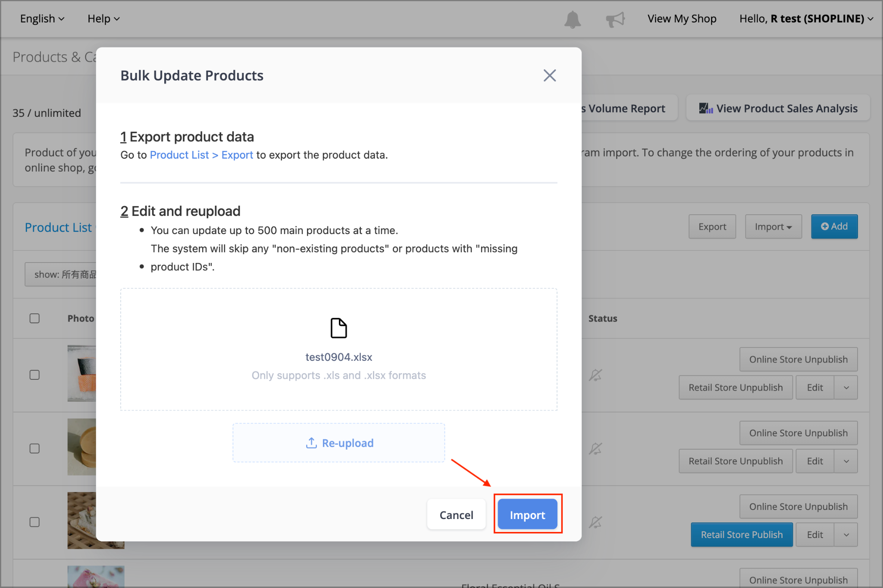Follow the Product List > Export link
This screenshot has height=588, width=883.
click(201, 155)
